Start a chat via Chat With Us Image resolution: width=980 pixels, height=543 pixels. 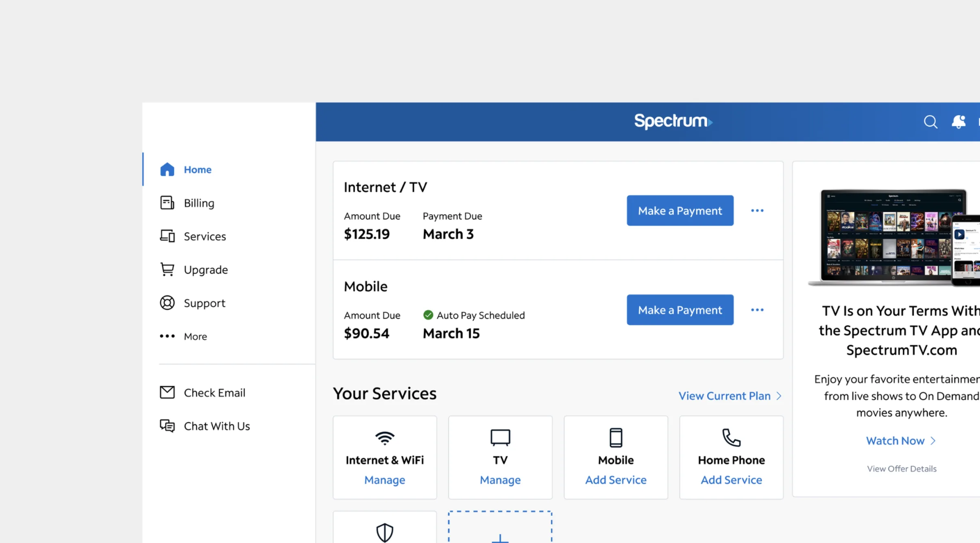pyautogui.click(x=217, y=426)
